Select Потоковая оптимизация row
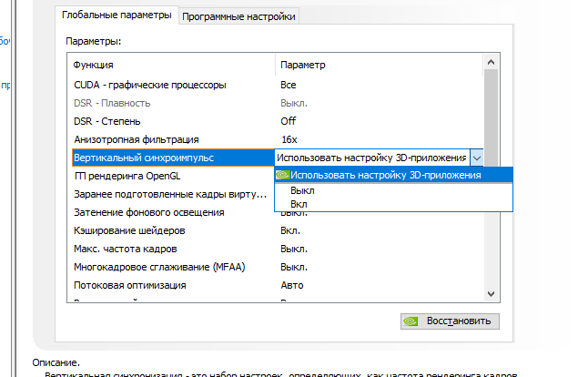 (x=277, y=285)
